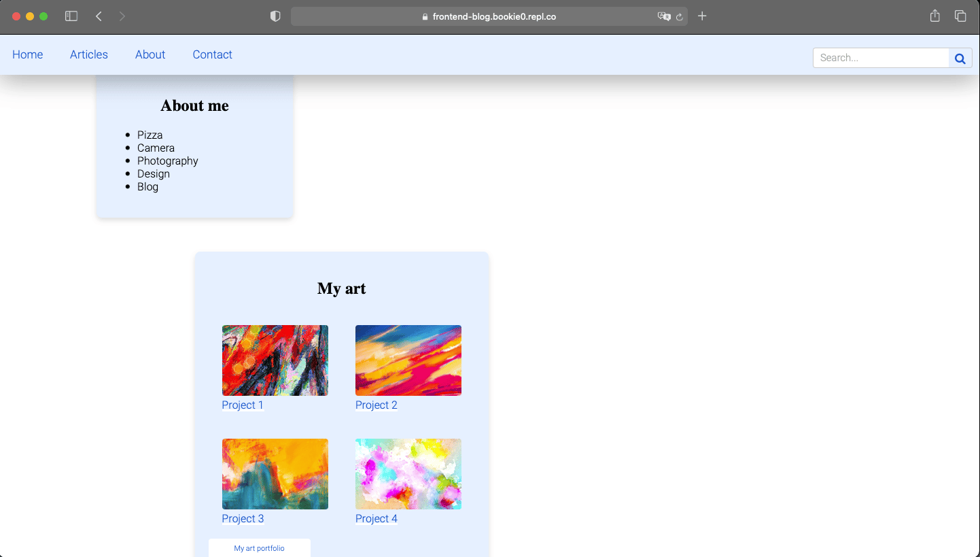The image size is (980, 557).
Task: Click the Project 3 yellow-teal painting thumbnail
Action: pyautogui.click(x=275, y=474)
